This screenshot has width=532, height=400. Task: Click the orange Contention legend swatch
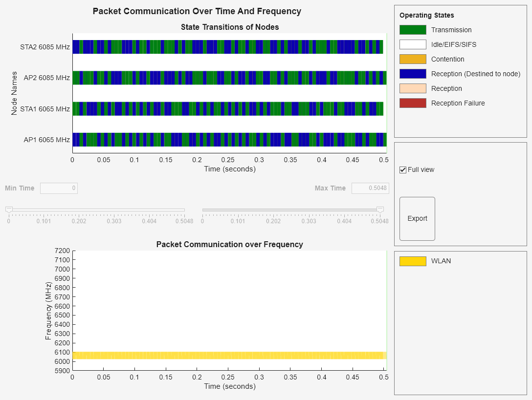click(413, 59)
